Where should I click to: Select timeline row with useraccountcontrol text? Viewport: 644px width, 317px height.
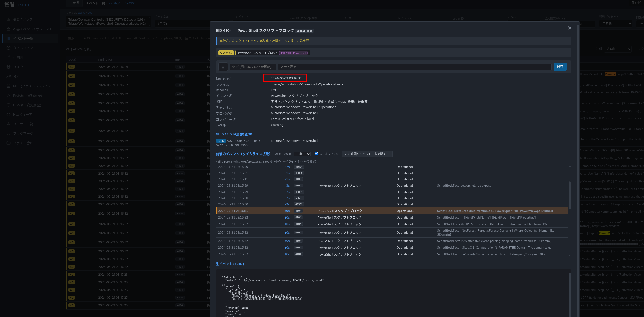point(392,254)
